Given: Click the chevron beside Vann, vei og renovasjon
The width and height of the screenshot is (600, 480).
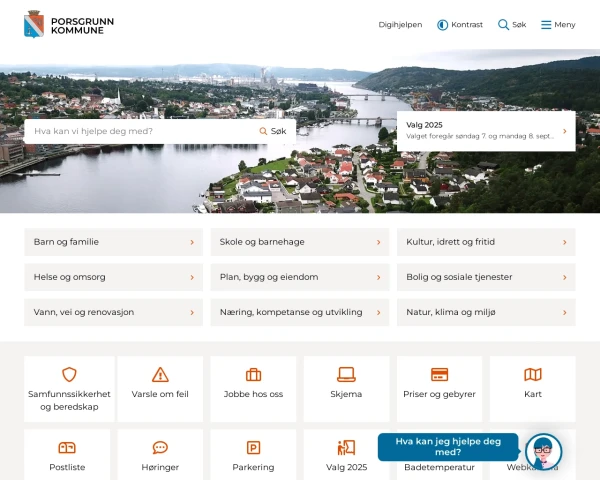Looking at the screenshot, I should pos(192,313).
